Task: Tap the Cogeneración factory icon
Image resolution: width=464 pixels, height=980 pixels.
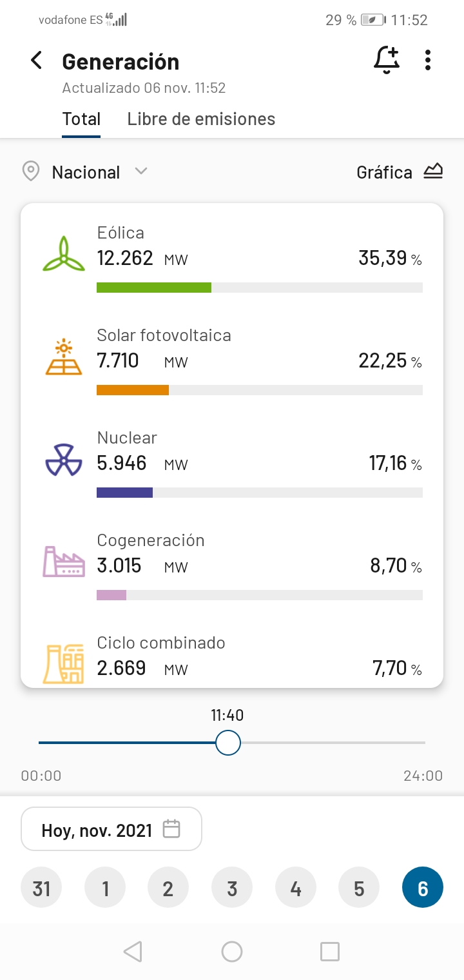Action: point(63,562)
